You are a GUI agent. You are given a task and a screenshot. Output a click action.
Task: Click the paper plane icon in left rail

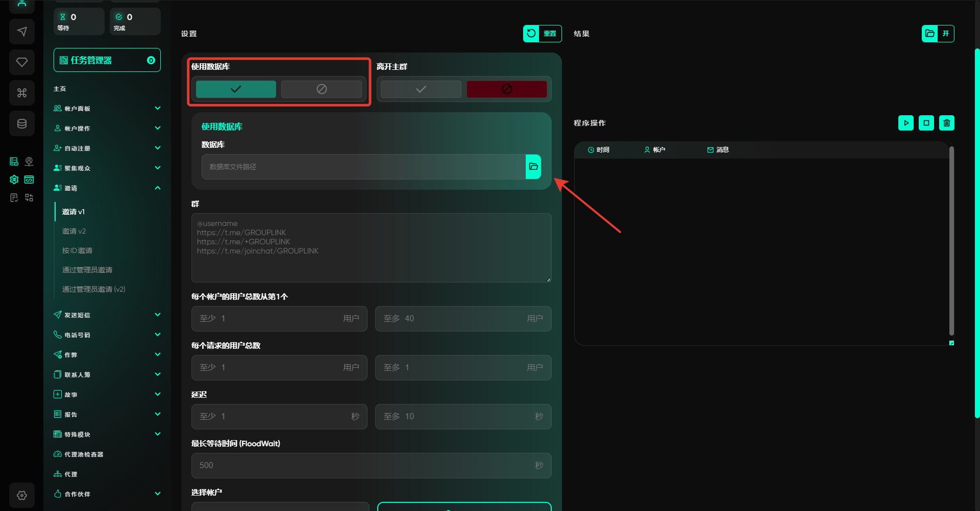click(x=22, y=32)
